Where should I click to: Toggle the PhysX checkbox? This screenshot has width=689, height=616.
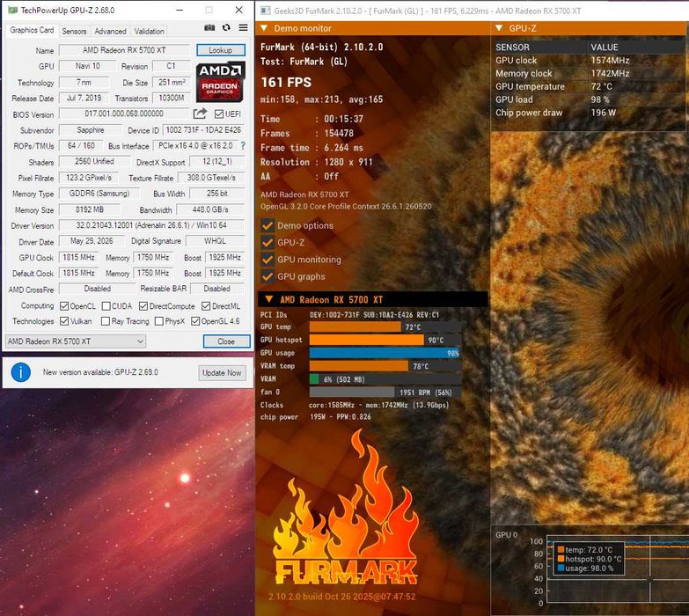[159, 321]
